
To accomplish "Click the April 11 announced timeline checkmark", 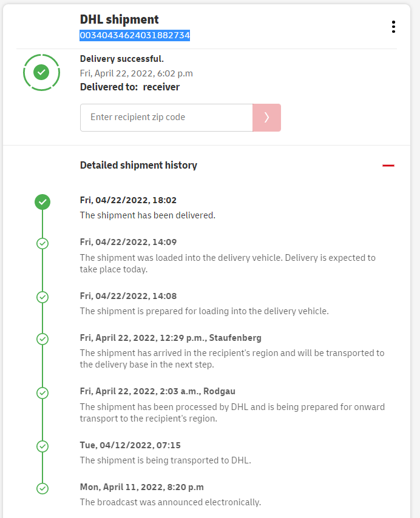I will pyautogui.click(x=42, y=488).
